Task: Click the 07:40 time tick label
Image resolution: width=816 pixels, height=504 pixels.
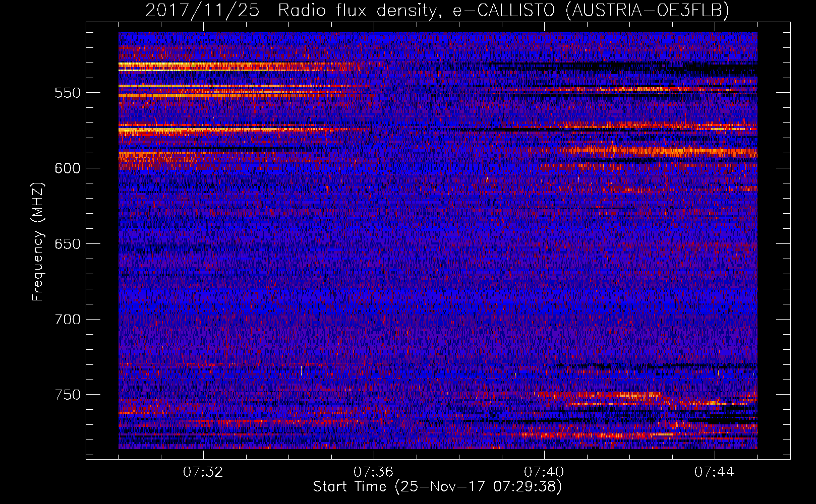Action: [x=544, y=472]
